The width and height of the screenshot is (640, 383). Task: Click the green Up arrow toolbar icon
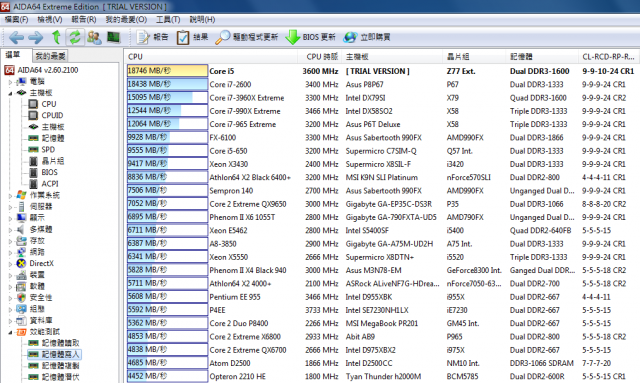tap(56, 37)
